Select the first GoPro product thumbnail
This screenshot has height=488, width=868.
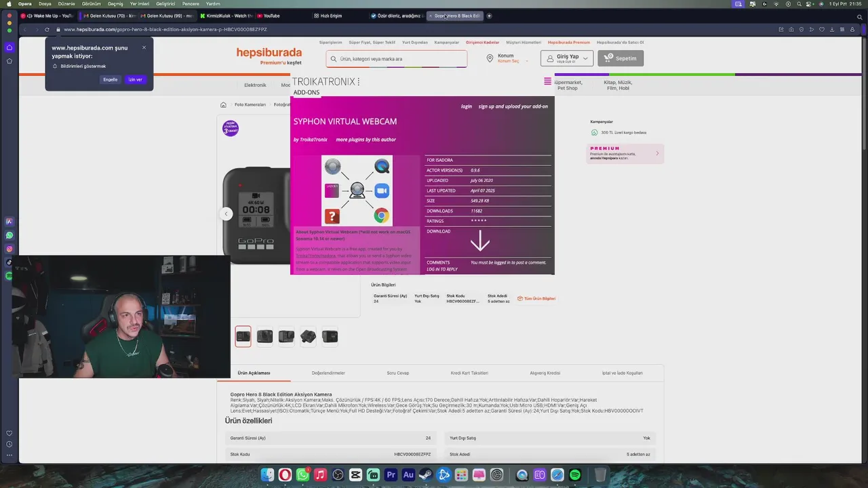pyautogui.click(x=243, y=336)
